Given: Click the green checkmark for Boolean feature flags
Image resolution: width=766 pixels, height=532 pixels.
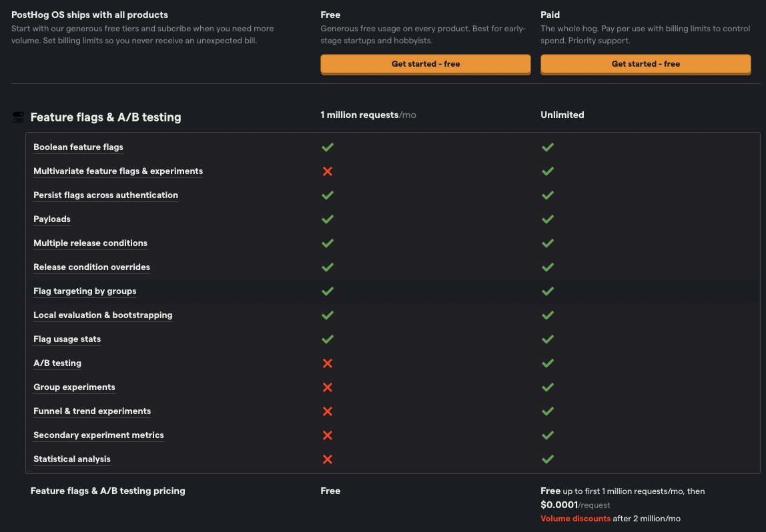Looking at the screenshot, I should (x=328, y=147).
